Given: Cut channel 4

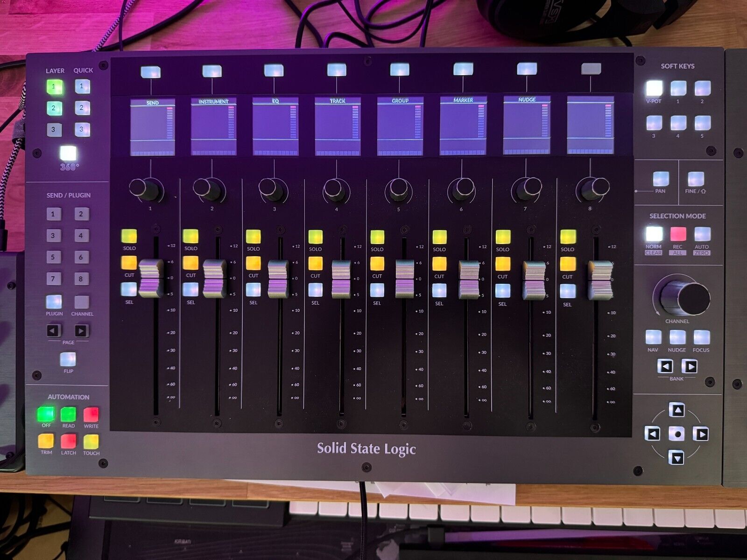Looking at the screenshot, I should tap(316, 264).
